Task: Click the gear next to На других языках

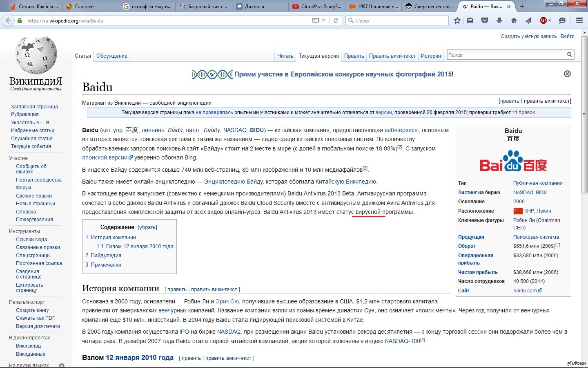Action: tap(62, 365)
